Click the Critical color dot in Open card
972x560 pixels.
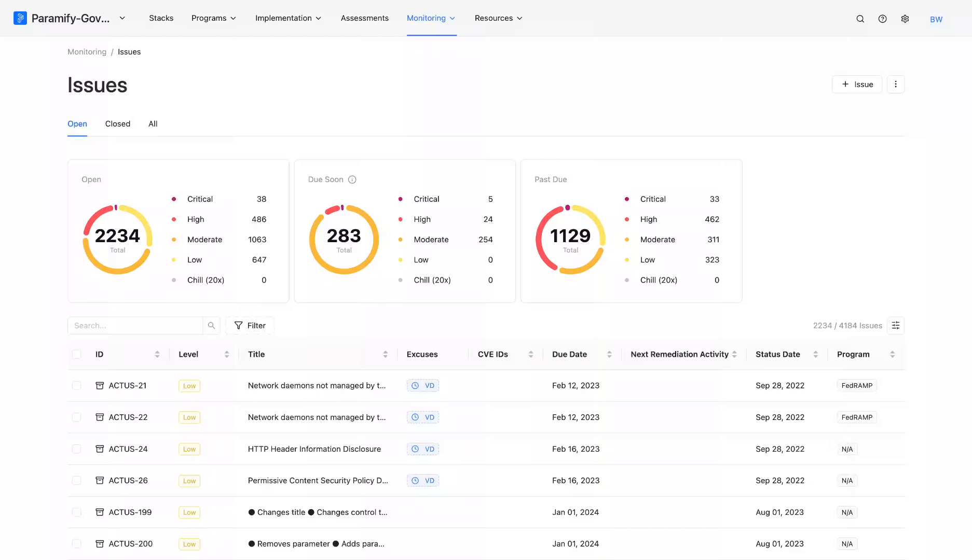174,199
